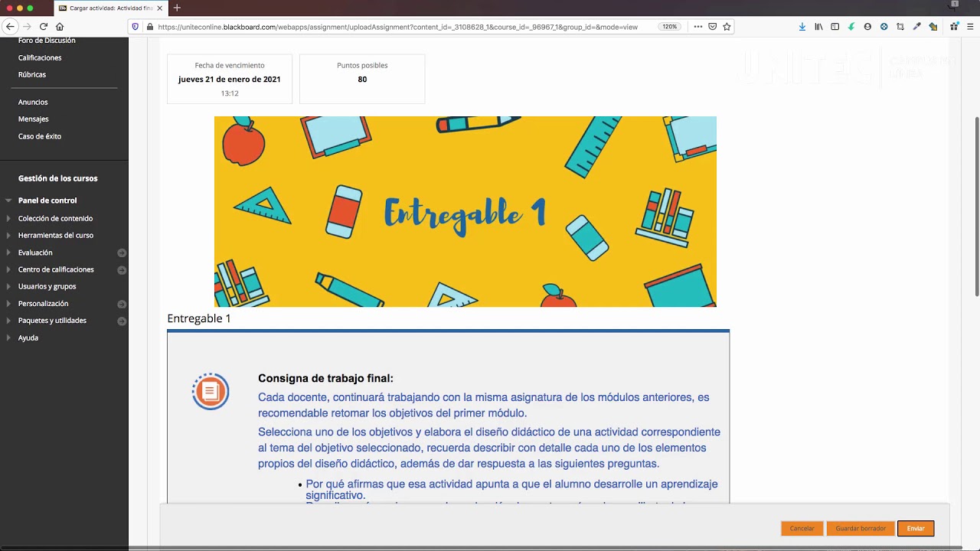The width and height of the screenshot is (980, 551).
Task: Open Anuncios in the course menu
Action: (33, 102)
